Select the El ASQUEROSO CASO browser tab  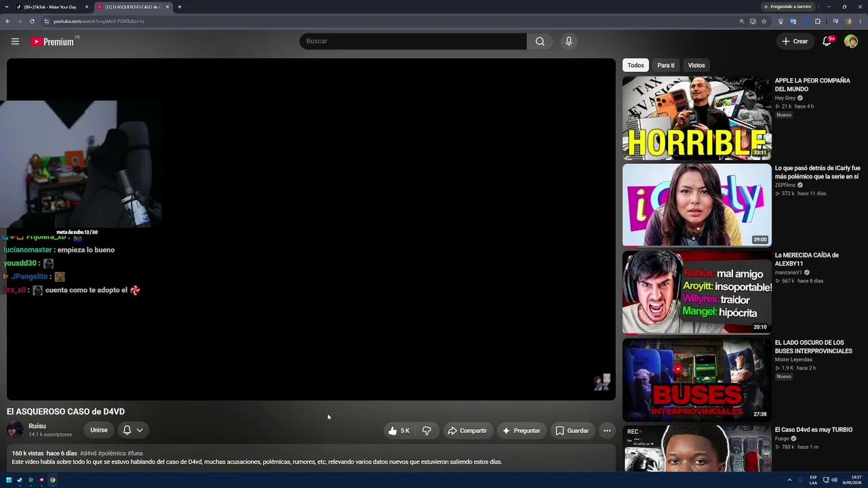[132, 7]
